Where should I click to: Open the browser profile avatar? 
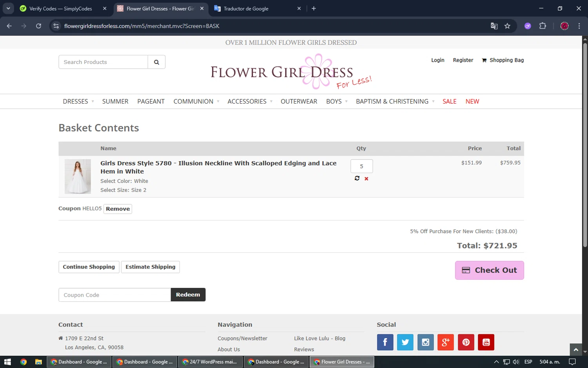click(564, 26)
